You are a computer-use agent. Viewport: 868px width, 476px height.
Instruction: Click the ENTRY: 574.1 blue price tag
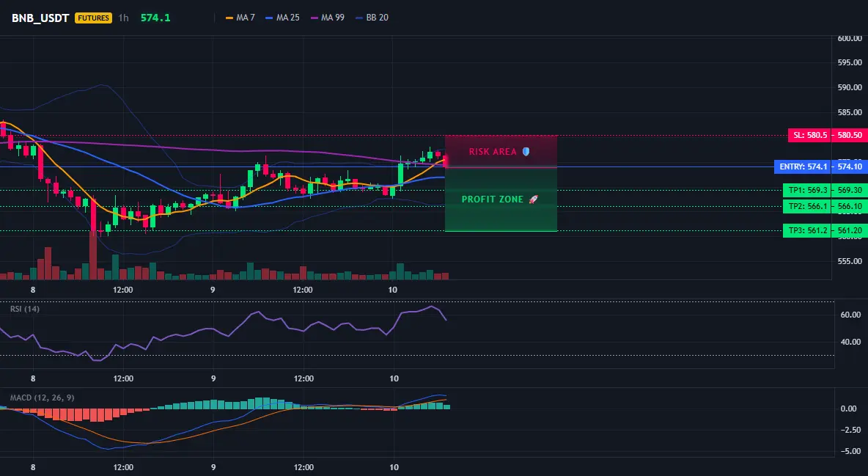coord(801,166)
